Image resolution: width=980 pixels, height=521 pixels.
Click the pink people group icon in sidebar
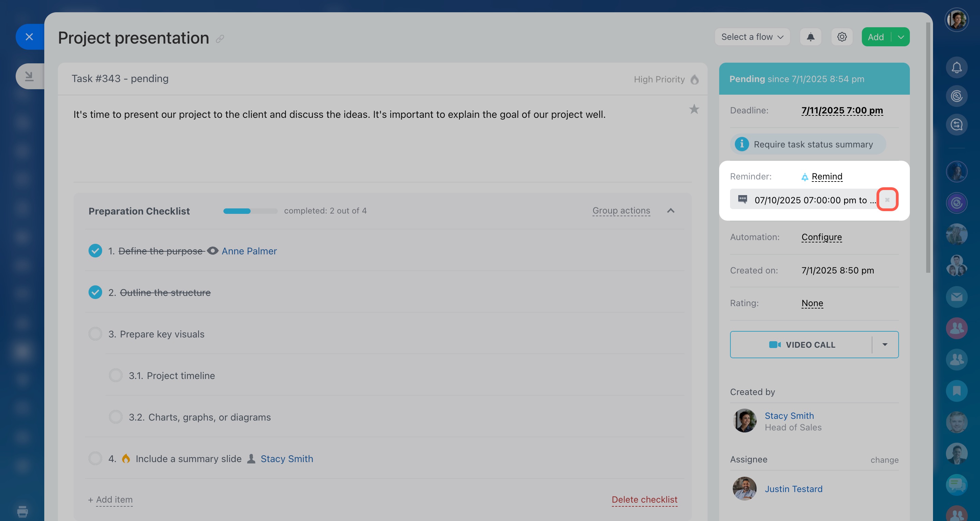(x=957, y=328)
